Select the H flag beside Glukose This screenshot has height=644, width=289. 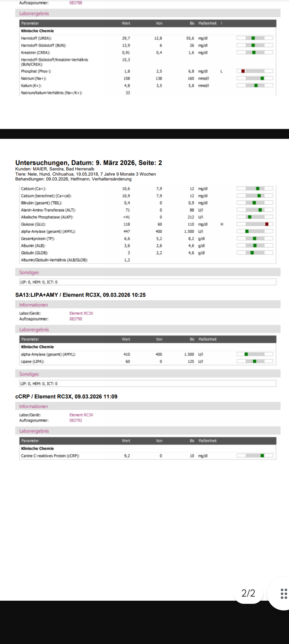(222, 224)
